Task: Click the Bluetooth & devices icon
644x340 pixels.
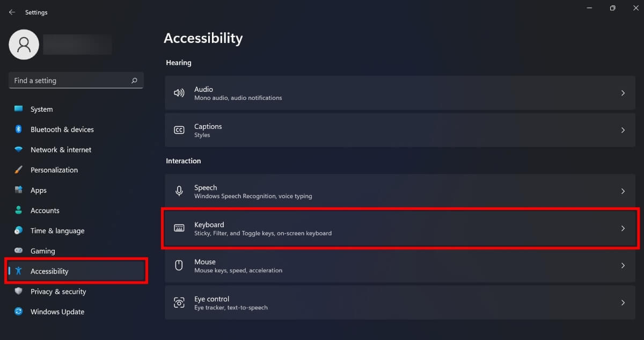Action: tap(19, 129)
